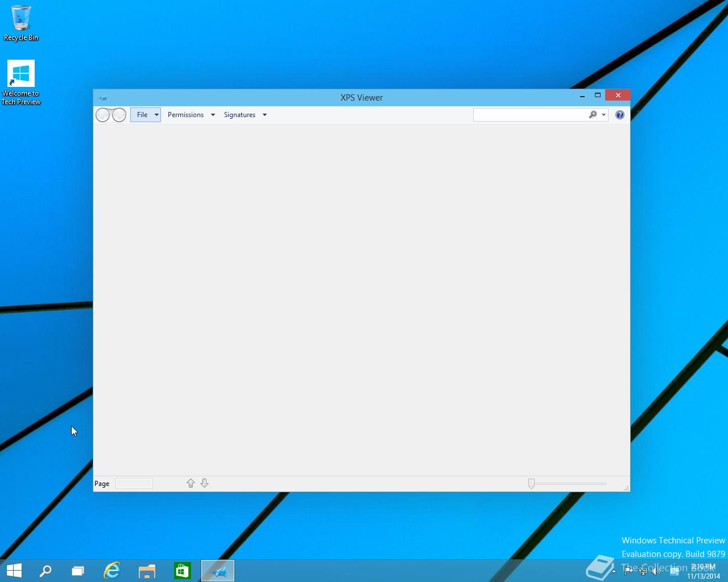Image resolution: width=728 pixels, height=582 pixels.
Task: Expand the search options dropdown arrow
Action: point(603,115)
